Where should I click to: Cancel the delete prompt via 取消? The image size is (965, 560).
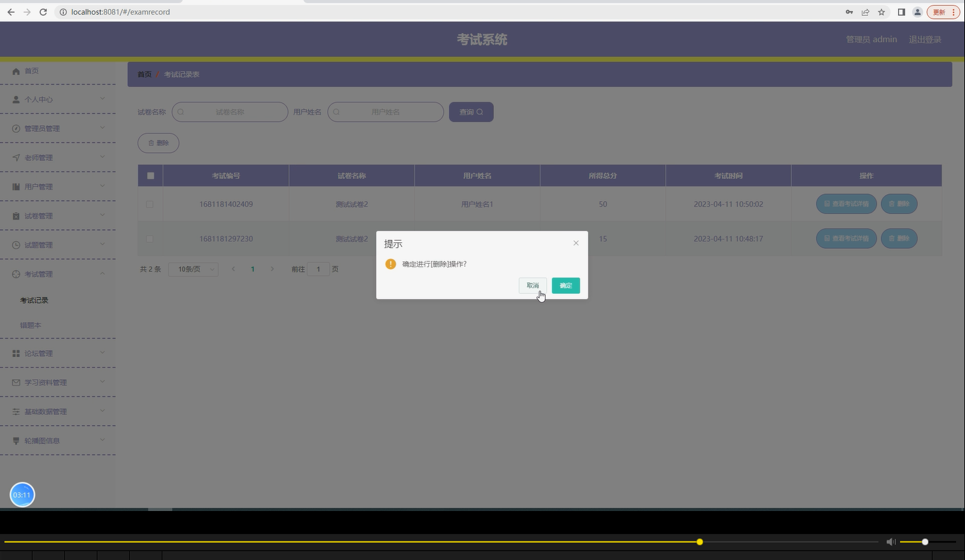coord(533,286)
